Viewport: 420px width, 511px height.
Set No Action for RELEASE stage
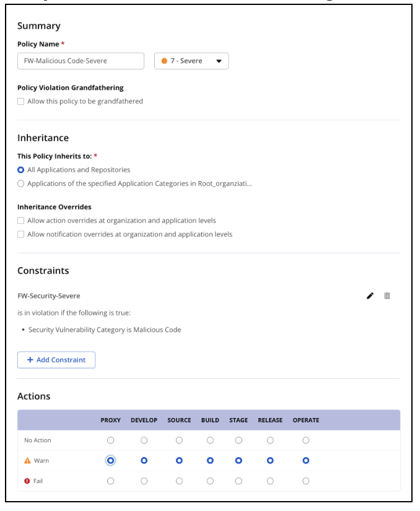(270, 440)
